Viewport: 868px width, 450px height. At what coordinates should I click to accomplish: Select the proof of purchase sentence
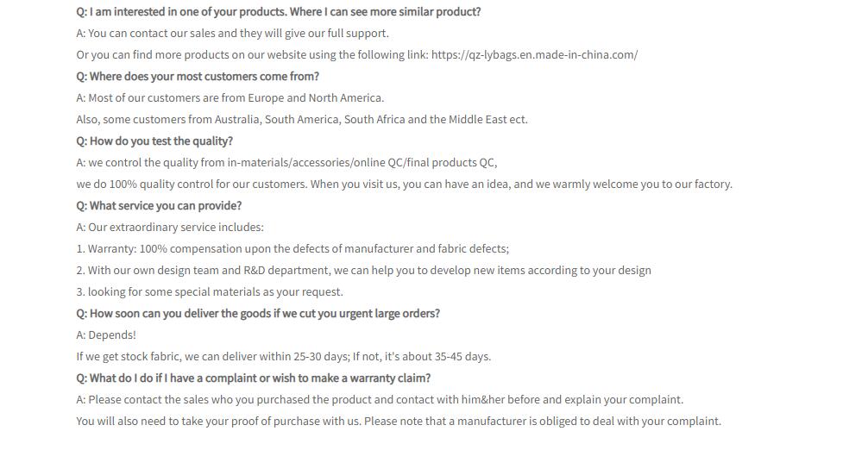(399, 422)
